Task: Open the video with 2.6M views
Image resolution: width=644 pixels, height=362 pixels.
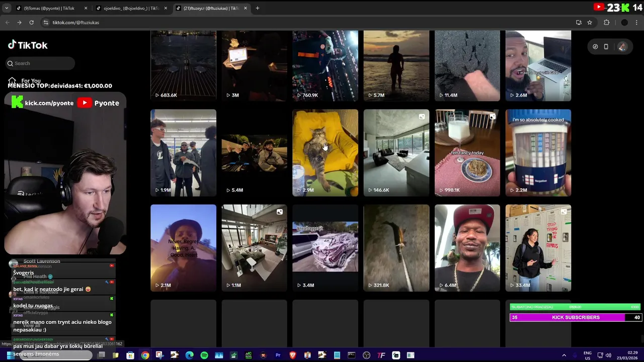Action: [538, 65]
